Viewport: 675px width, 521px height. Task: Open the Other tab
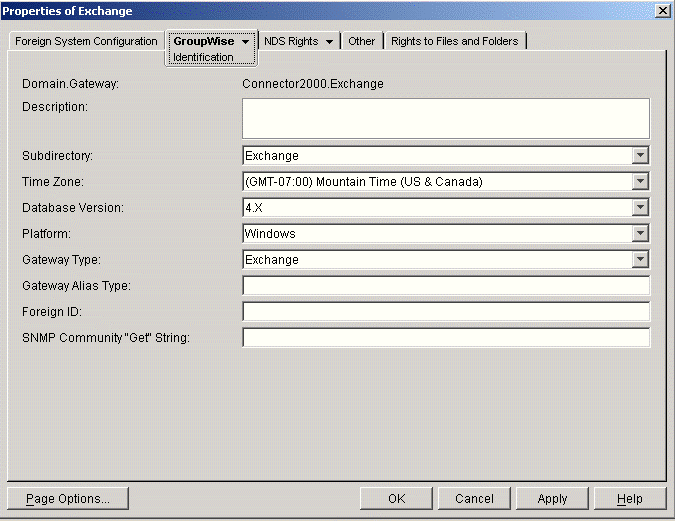[x=362, y=41]
